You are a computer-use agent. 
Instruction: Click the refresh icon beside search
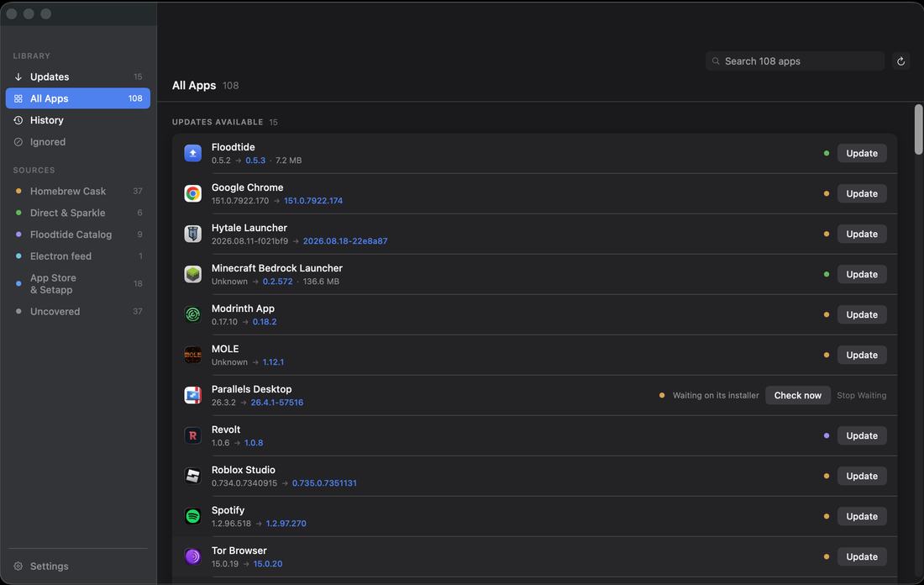coord(900,61)
